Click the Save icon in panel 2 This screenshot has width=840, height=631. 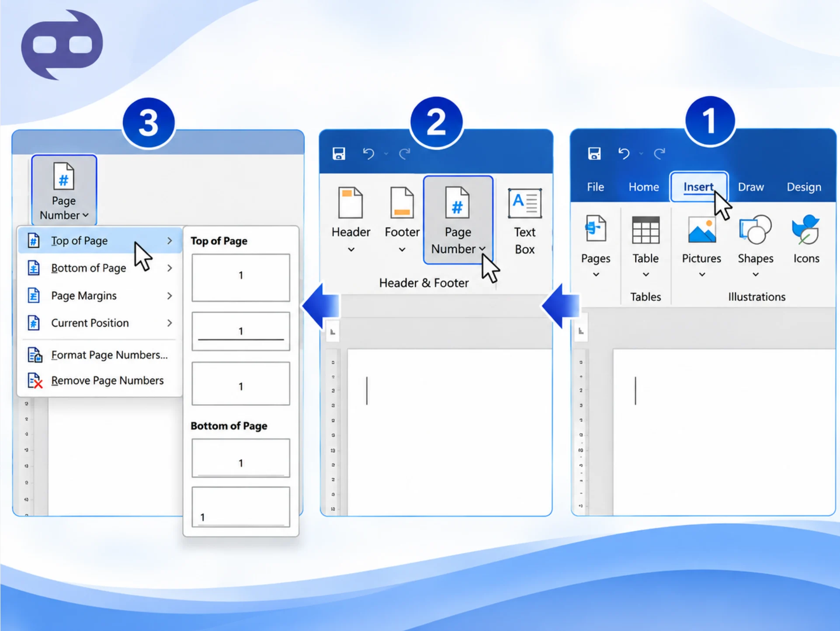coord(339,153)
